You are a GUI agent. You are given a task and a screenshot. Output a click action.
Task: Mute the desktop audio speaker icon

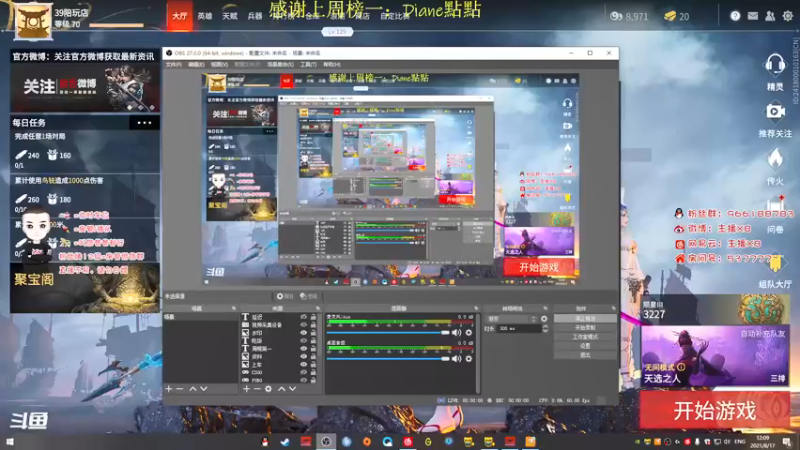[x=457, y=359]
